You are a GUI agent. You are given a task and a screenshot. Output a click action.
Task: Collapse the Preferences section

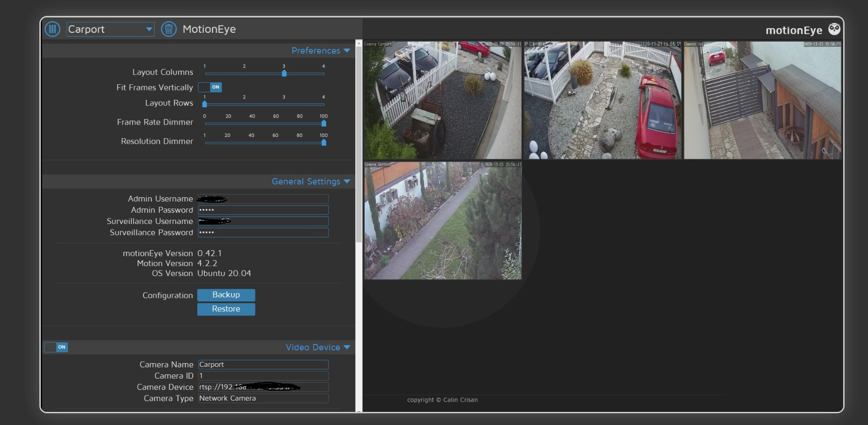pos(321,51)
